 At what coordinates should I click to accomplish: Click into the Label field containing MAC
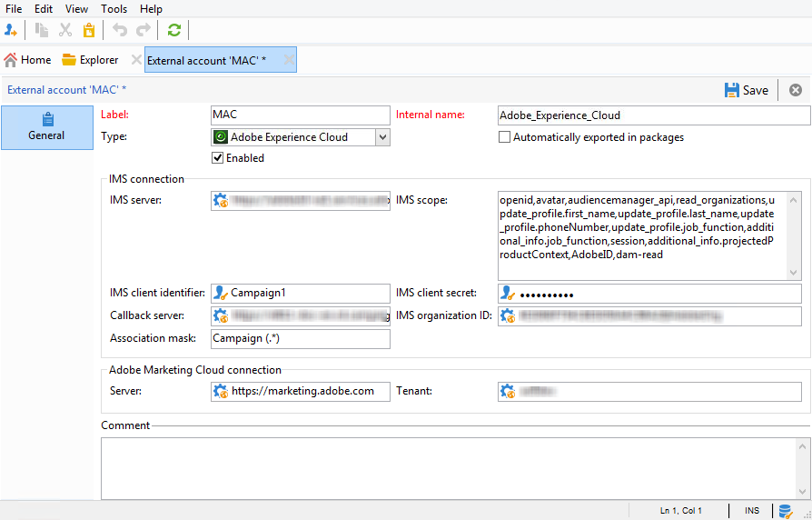[x=301, y=115]
